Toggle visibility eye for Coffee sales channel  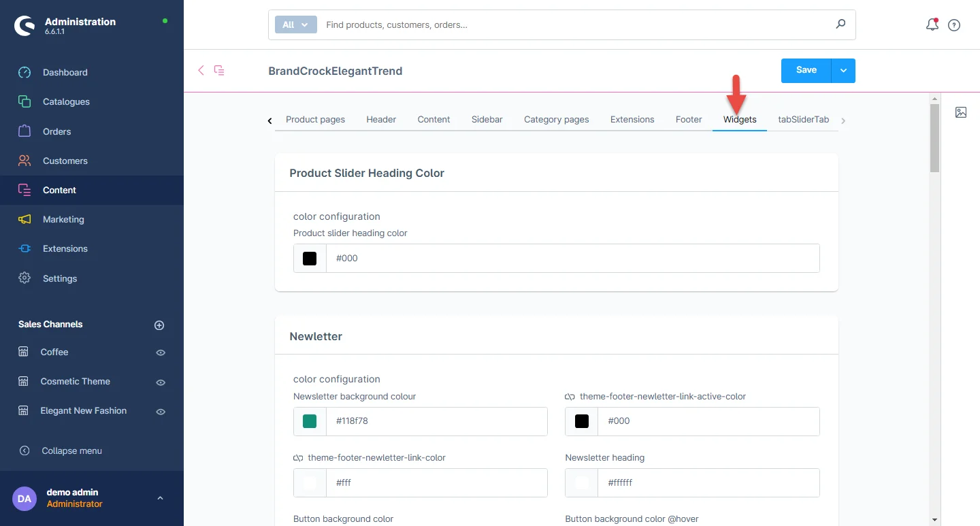point(161,352)
